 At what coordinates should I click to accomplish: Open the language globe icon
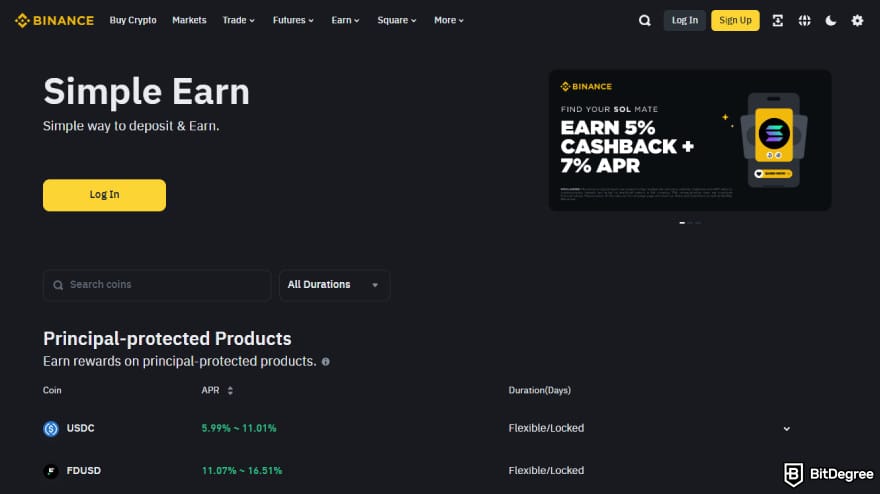click(x=804, y=21)
